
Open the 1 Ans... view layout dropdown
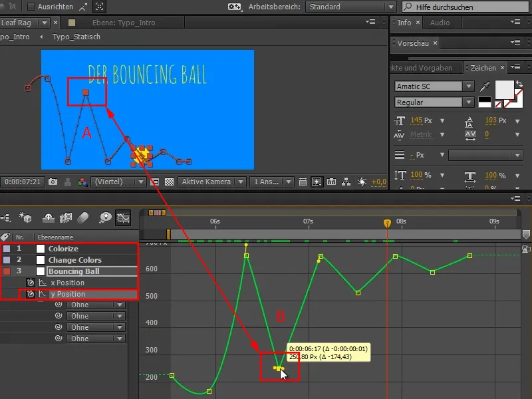271,182
